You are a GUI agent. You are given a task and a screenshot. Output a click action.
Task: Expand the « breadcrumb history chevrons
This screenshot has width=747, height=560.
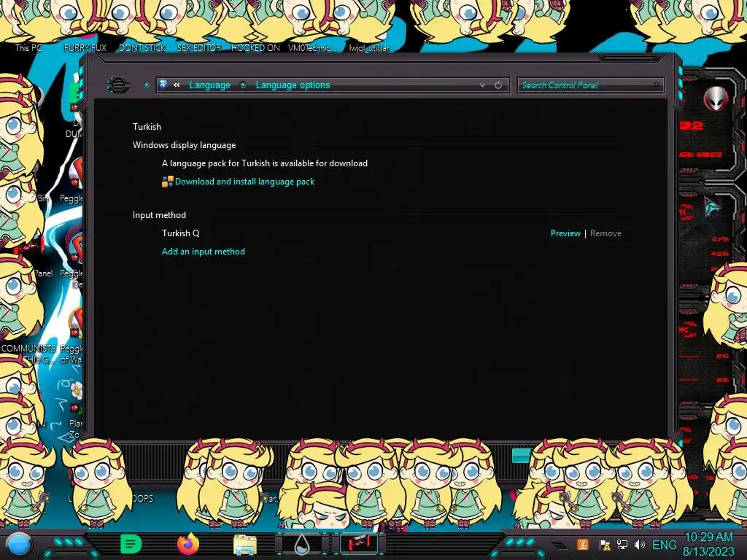[x=177, y=85]
